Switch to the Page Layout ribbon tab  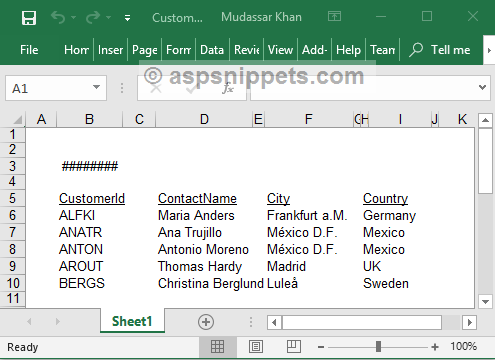pyautogui.click(x=145, y=50)
